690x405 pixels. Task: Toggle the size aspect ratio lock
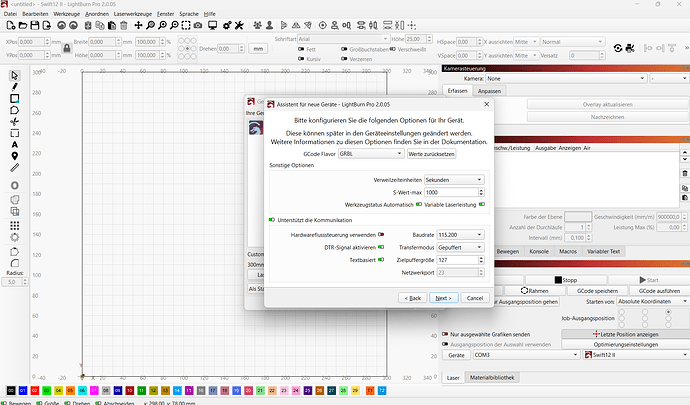tap(65, 48)
